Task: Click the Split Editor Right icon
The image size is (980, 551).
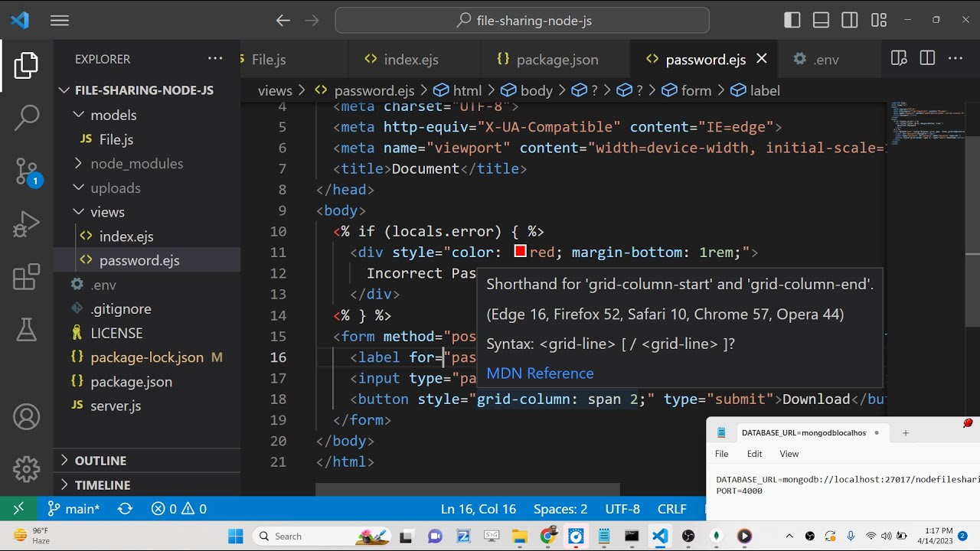Action: tap(927, 59)
